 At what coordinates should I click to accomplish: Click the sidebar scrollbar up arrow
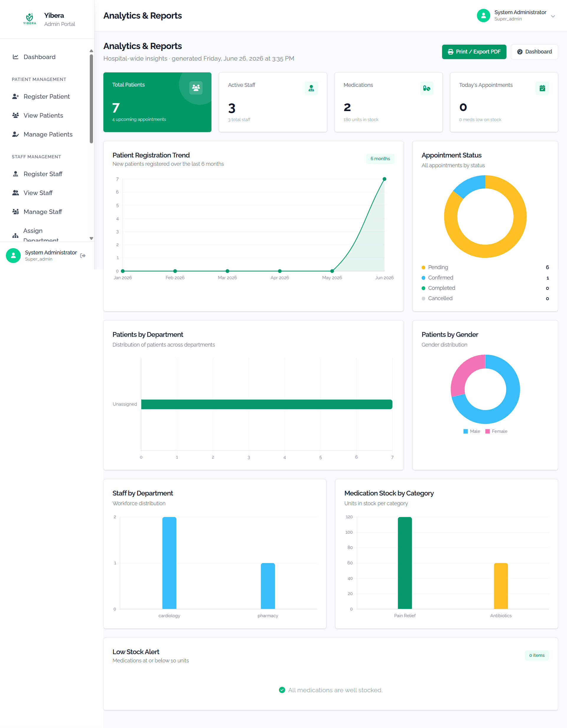[91, 51]
